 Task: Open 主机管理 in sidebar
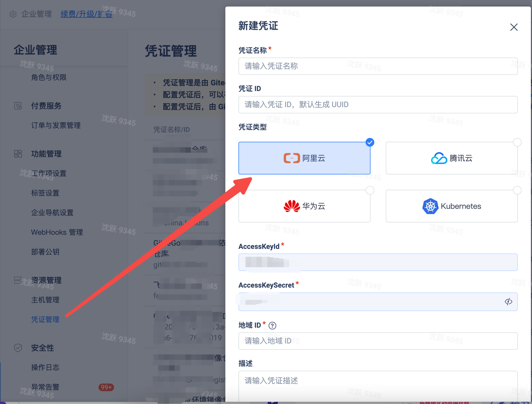pyautogui.click(x=45, y=300)
